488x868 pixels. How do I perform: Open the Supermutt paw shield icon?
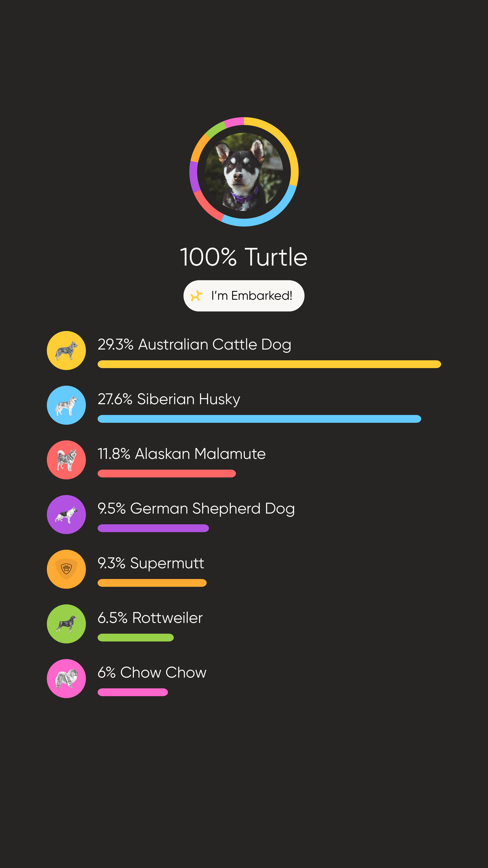tap(66, 569)
